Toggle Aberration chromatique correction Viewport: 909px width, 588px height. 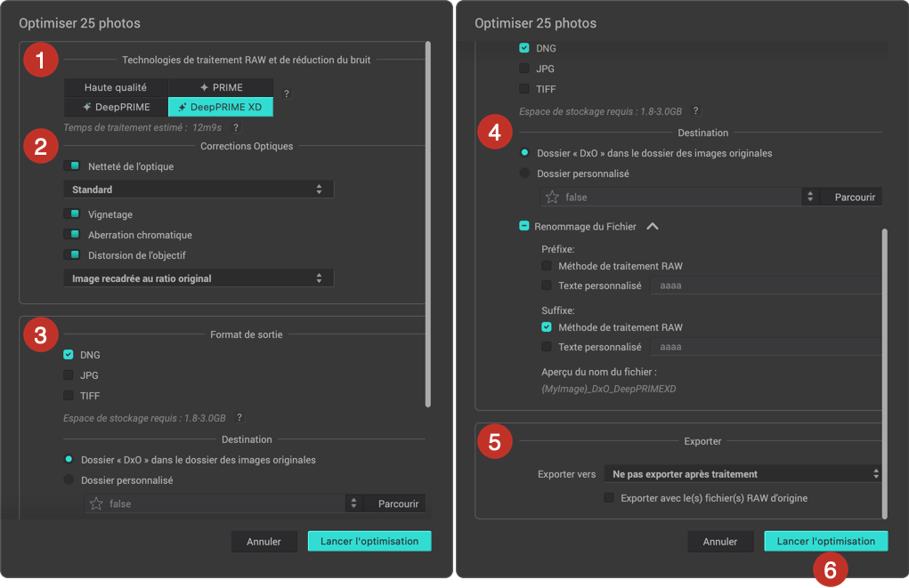click(x=72, y=235)
